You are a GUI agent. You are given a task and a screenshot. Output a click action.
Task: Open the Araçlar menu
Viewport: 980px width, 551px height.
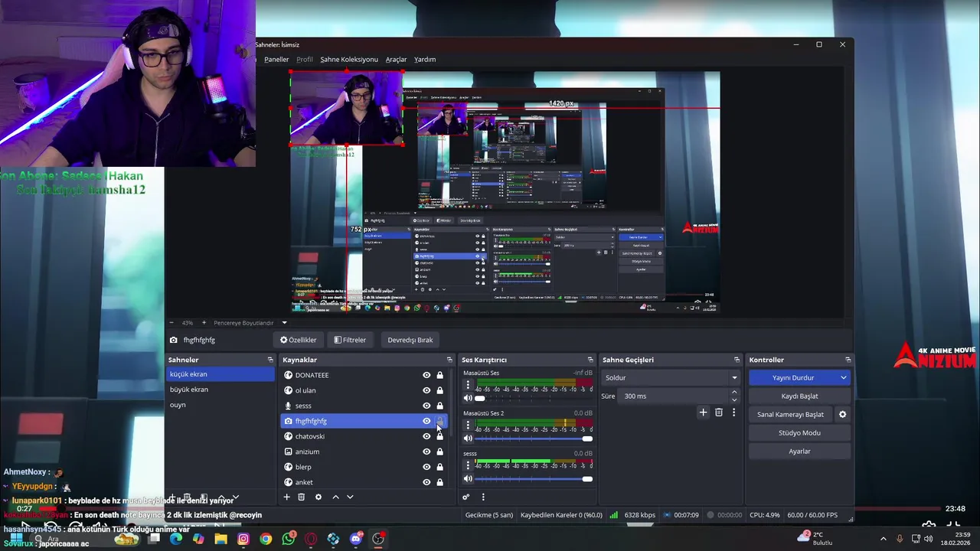click(396, 59)
